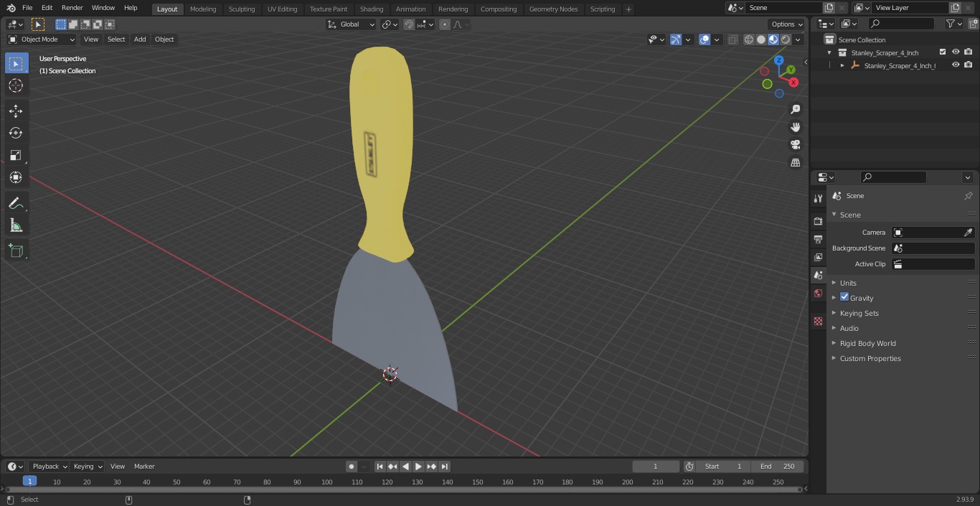This screenshot has height=506, width=980.
Task: Open the Playback dropdown in timeline
Action: (49, 467)
